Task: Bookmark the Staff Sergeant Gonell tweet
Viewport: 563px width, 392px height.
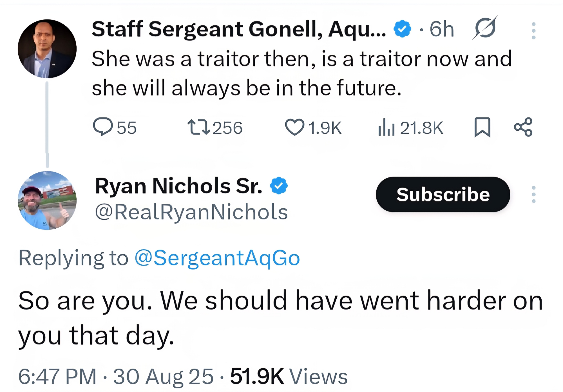Action: tap(482, 127)
